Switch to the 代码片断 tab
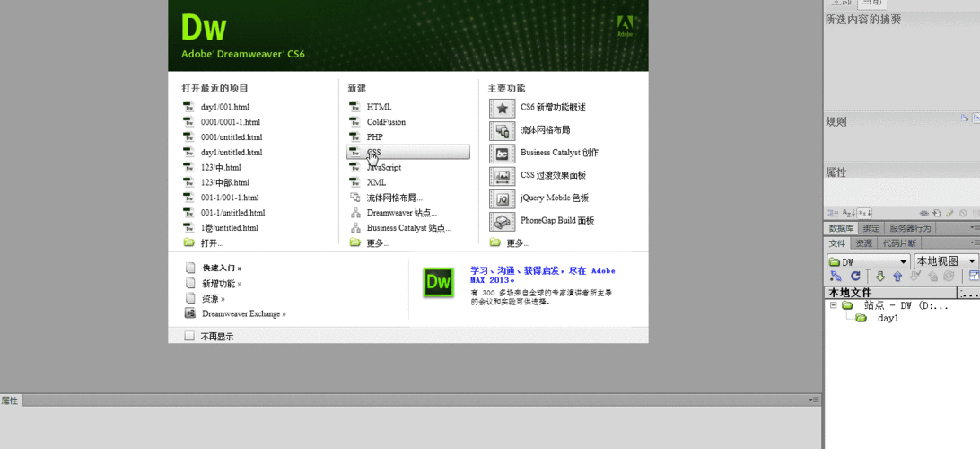This screenshot has height=449, width=980. point(900,243)
